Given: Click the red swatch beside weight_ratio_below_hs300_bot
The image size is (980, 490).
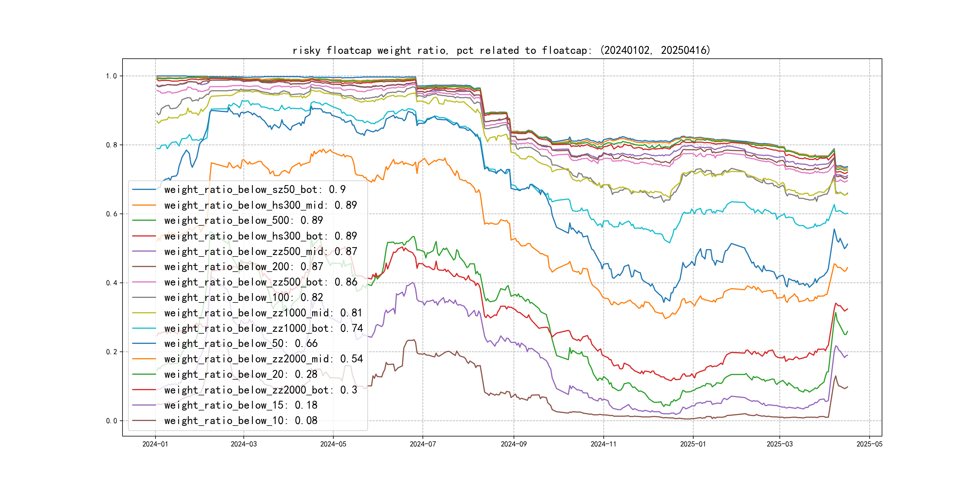Looking at the screenshot, I should tap(144, 236).
